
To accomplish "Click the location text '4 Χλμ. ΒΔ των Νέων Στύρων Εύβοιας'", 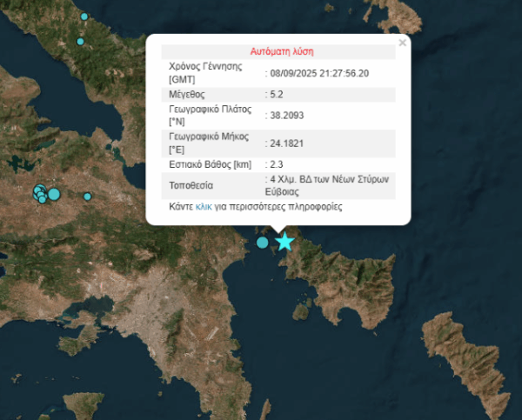I will [327, 185].
